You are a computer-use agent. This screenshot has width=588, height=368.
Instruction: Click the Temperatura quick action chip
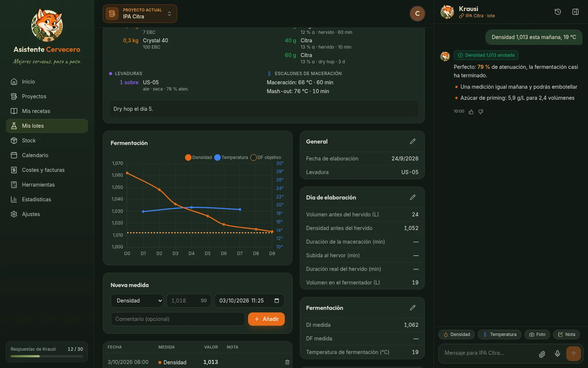click(499, 335)
